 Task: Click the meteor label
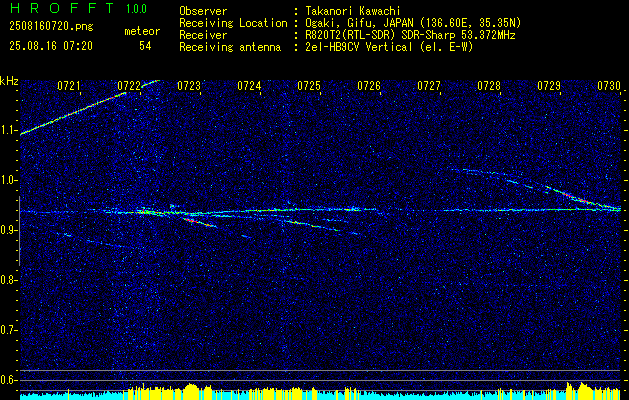tap(142, 31)
